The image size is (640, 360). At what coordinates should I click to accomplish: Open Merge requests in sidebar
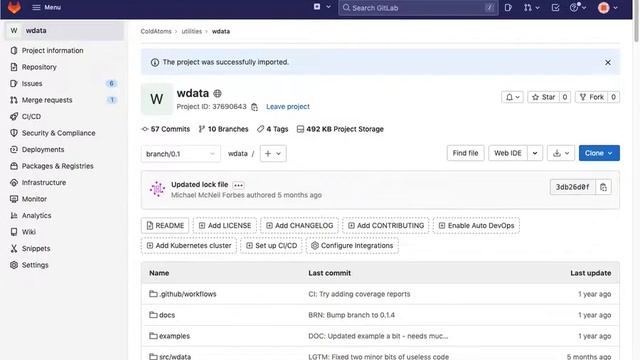[x=47, y=100]
